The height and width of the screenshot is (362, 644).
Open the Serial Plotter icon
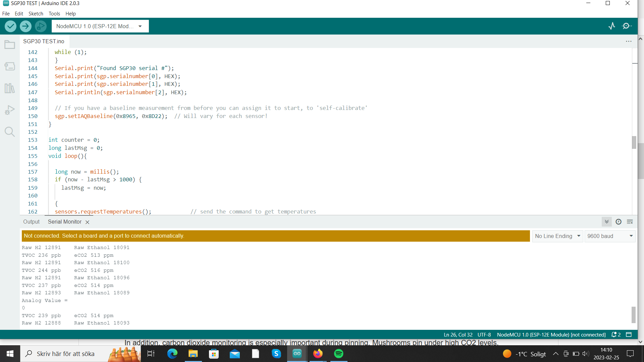point(612,26)
